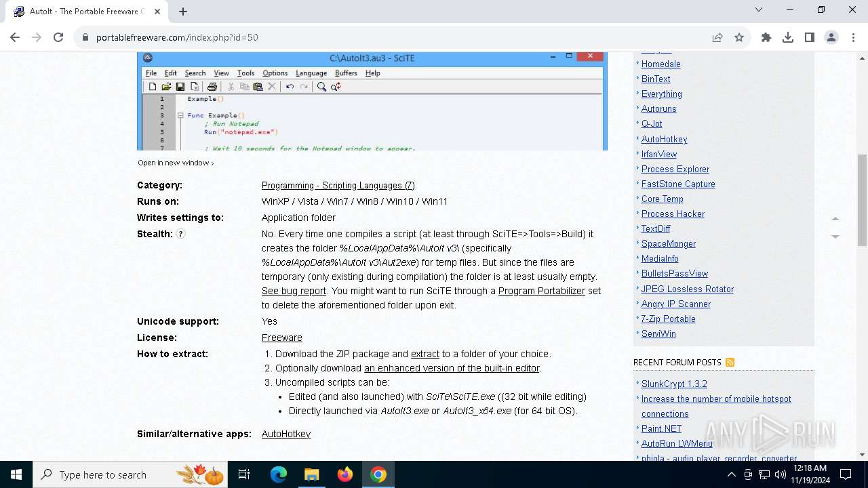Click the Stealth help question mark icon
The width and height of the screenshot is (868, 488).
pyautogui.click(x=181, y=234)
